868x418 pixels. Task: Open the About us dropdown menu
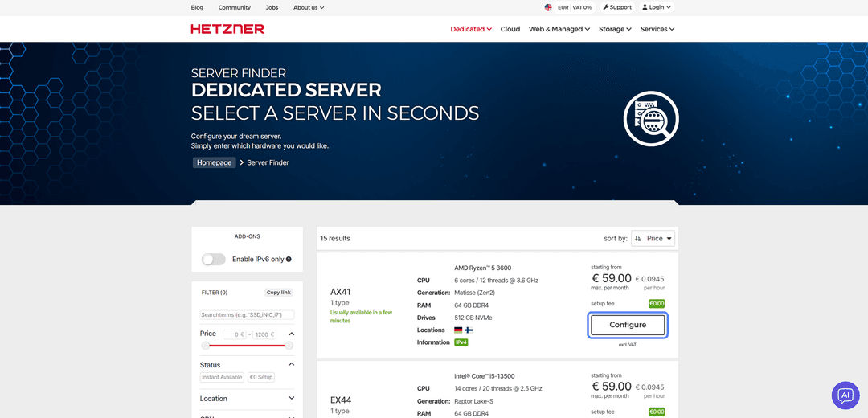pos(309,8)
